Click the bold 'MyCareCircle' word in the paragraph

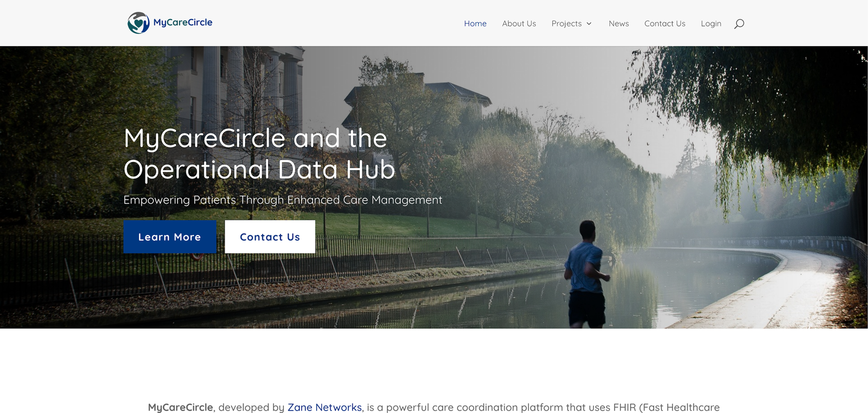click(x=181, y=407)
